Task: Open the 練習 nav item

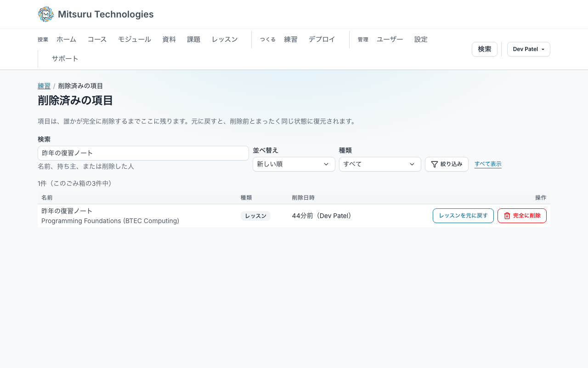Action: (291, 40)
